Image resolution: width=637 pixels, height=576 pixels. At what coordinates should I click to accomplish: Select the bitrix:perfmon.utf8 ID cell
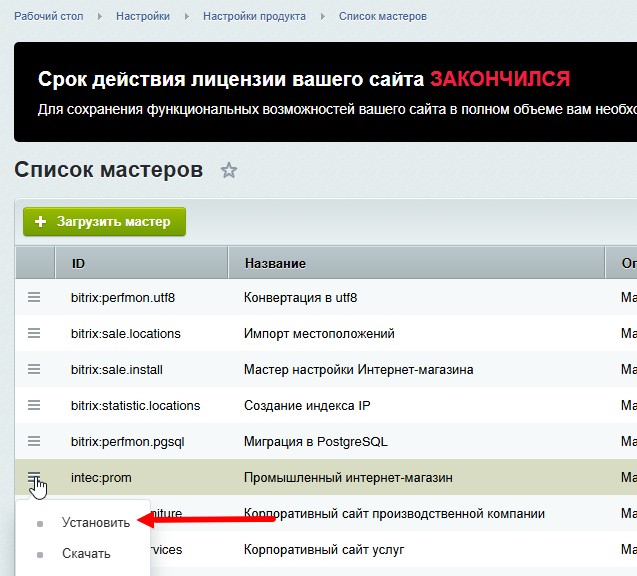[123, 298]
